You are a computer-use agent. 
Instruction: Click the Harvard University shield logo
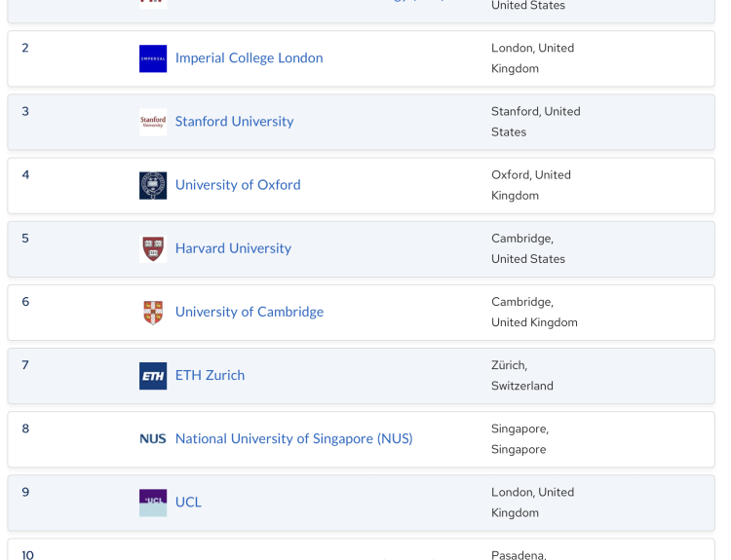pyautogui.click(x=153, y=248)
